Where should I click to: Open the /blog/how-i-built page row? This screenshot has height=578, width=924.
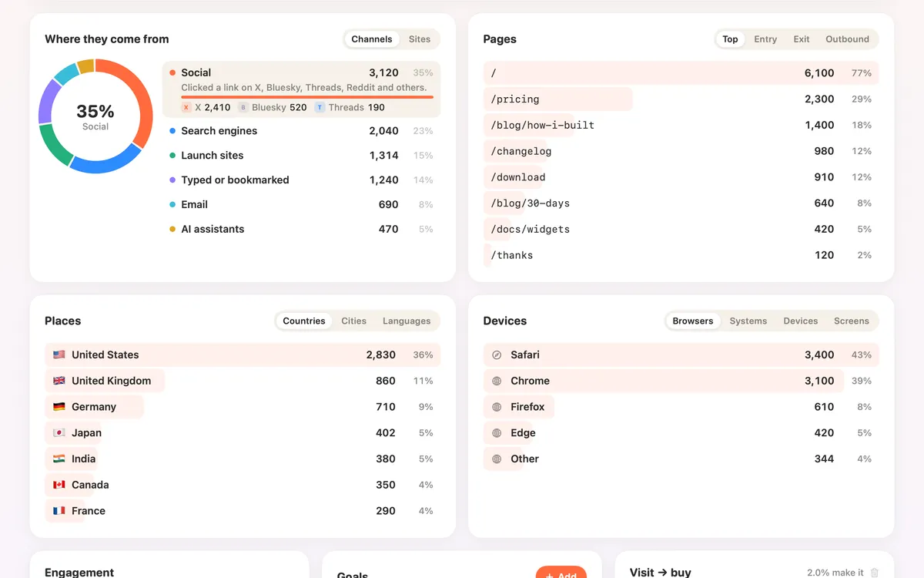point(681,126)
